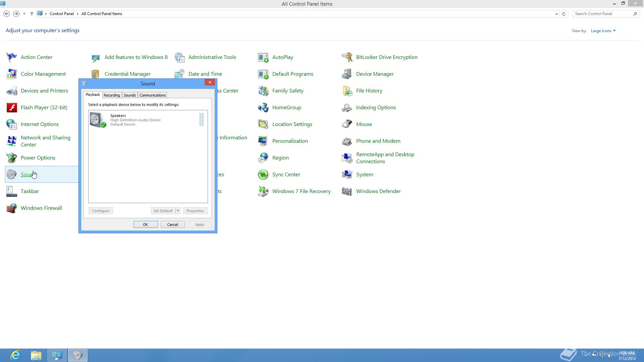Open the Power Options battery icon
This screenshot has width=644, height=362.
tap(12, 158)
